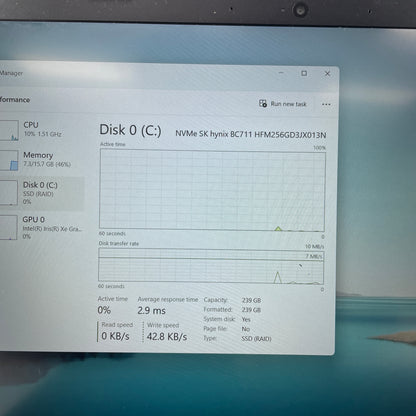
Task: Click the Disk 0 mini graph thumbnail
Action: (x=9, y=193)
